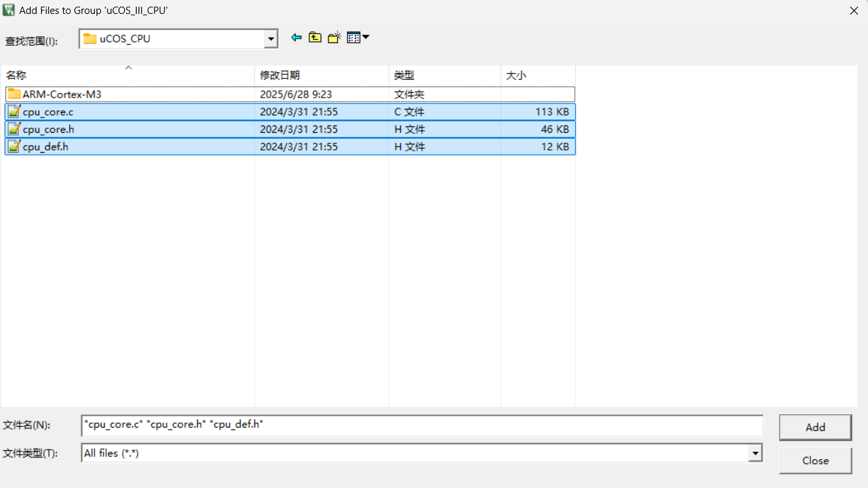
Task: Sort by the 大小 column header
Action: (538, 75)
